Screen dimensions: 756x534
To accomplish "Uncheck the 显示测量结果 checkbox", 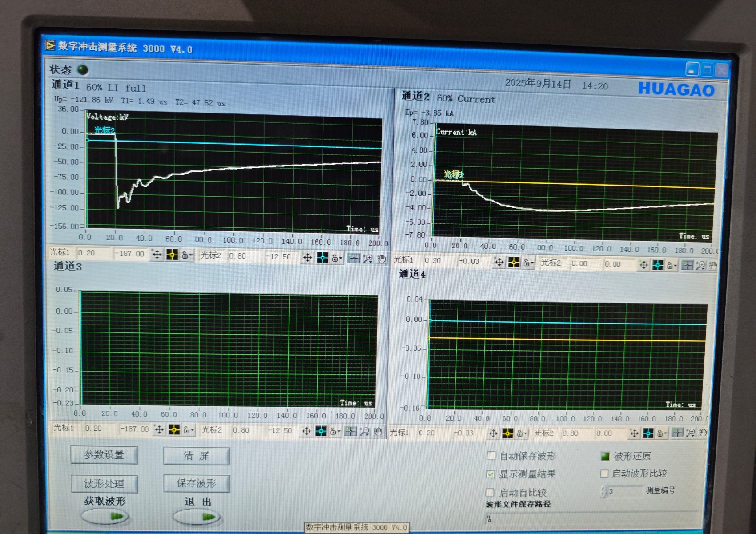I will (x=491, y=474).
